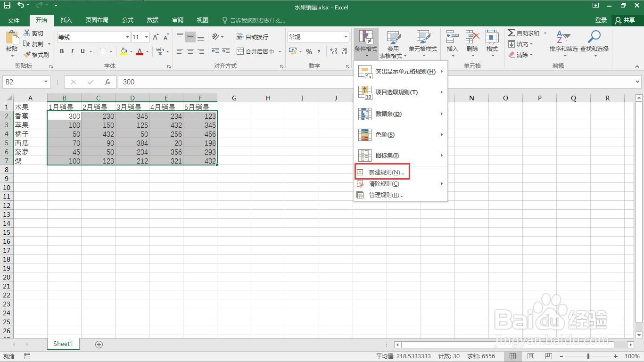This screenshot has width=644, height=362.
Task: Add a new sheet with plus icon
Action: tap(99, 345)
